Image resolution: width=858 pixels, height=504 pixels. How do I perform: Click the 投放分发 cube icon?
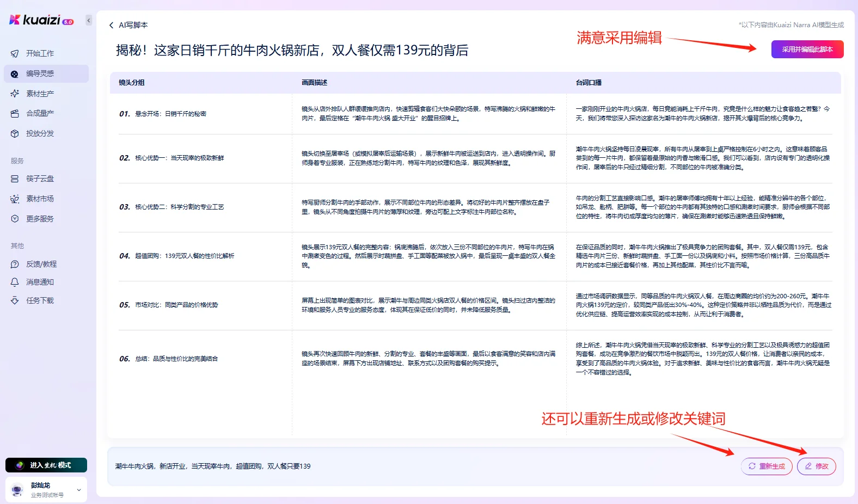(x=15, y=133)
